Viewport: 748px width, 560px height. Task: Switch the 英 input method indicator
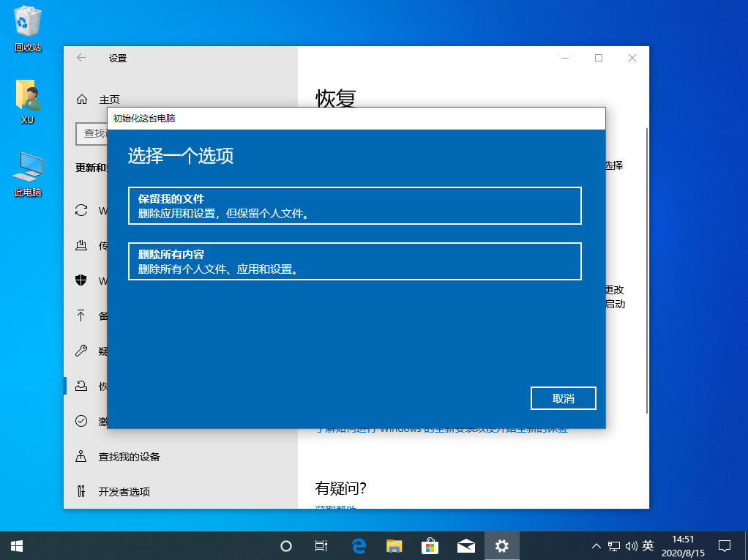click(648, 545)
